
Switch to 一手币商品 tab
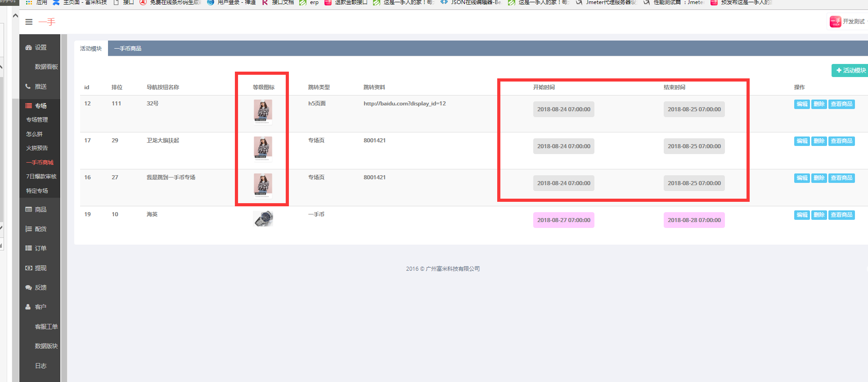(x=128, y=49)
